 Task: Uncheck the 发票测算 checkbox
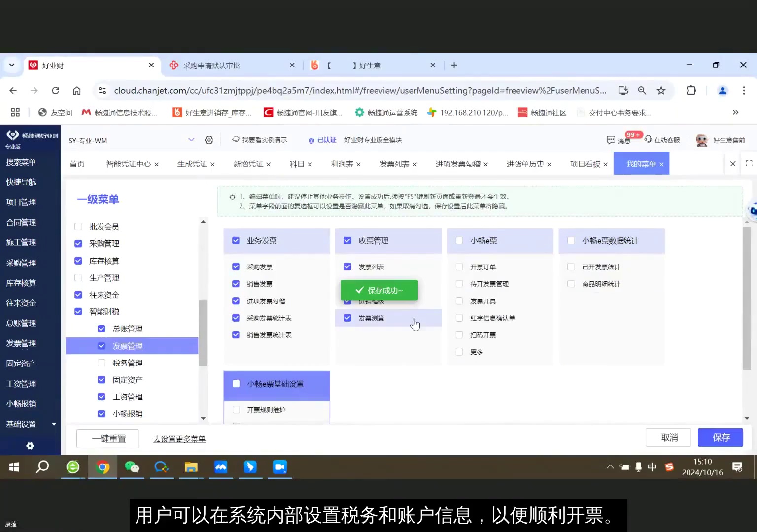coord(347,318)
